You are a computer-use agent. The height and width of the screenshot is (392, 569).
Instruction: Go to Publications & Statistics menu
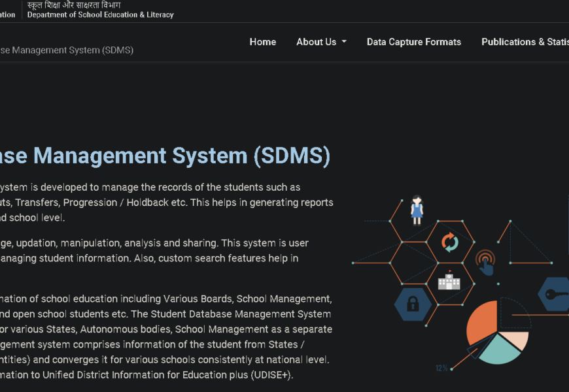coord(525,42)
